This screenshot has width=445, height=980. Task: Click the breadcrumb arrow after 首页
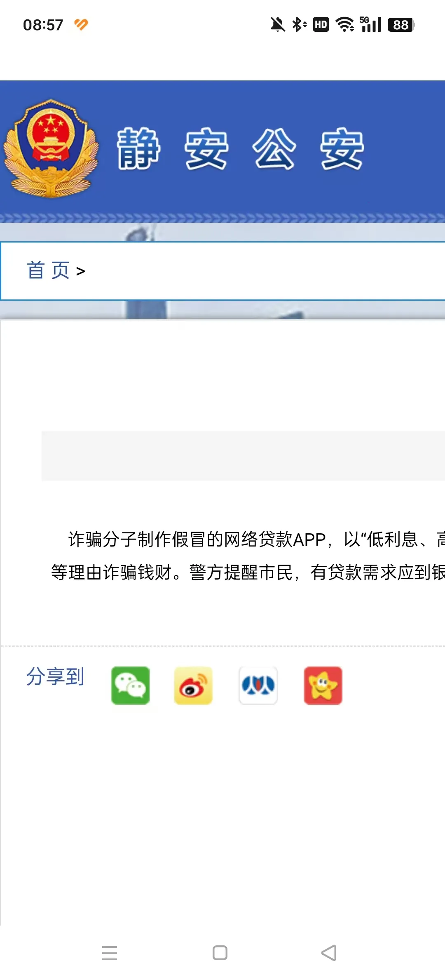pyautogui.click(x=81, y=271)
